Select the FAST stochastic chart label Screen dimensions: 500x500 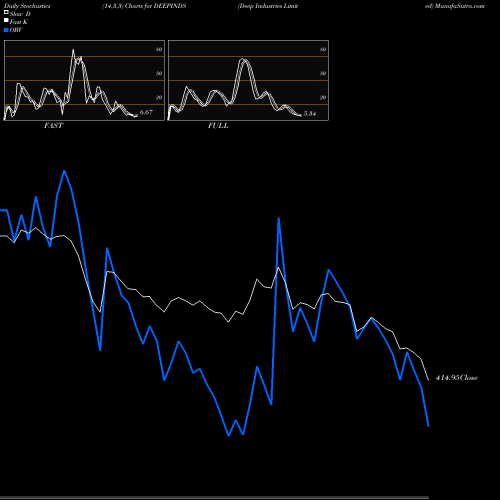click(53, 126)
